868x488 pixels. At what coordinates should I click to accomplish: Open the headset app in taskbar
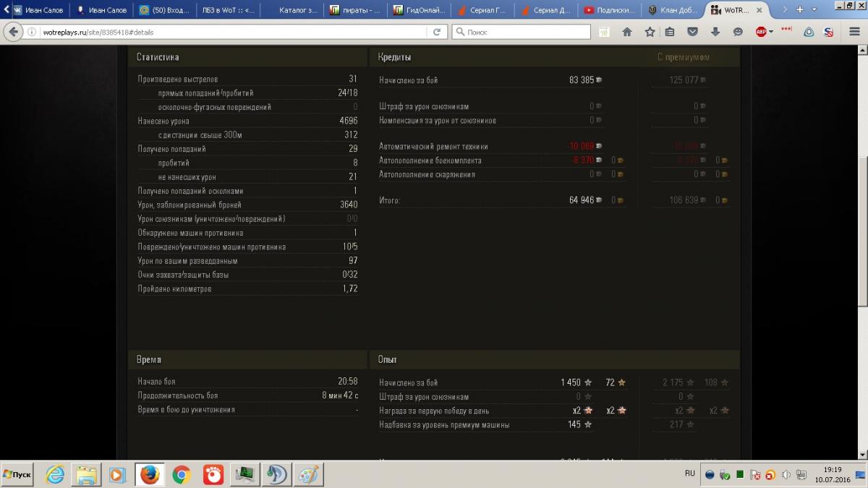[276, 475]
